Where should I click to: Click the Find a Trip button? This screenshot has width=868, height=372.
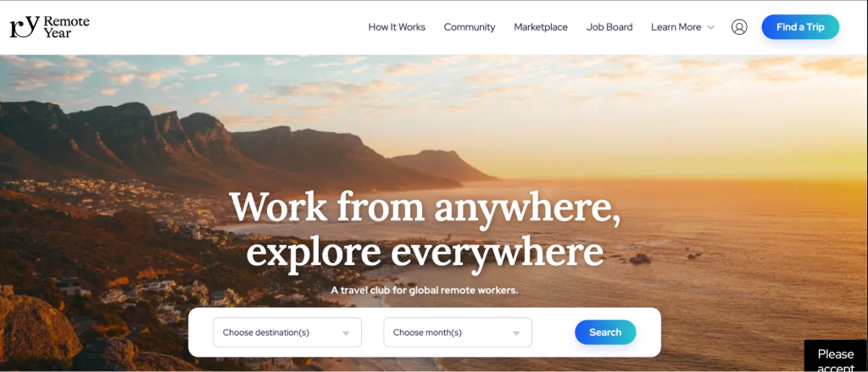pos(800,27)
